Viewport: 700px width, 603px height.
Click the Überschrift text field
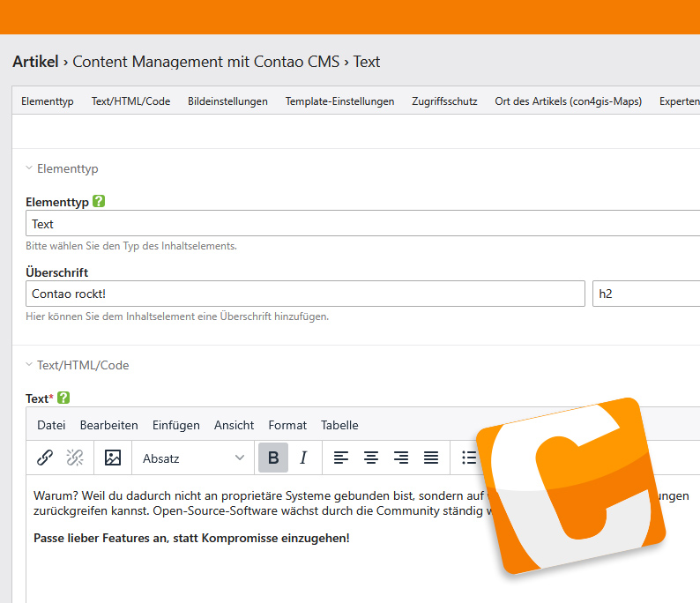point(305,294)
